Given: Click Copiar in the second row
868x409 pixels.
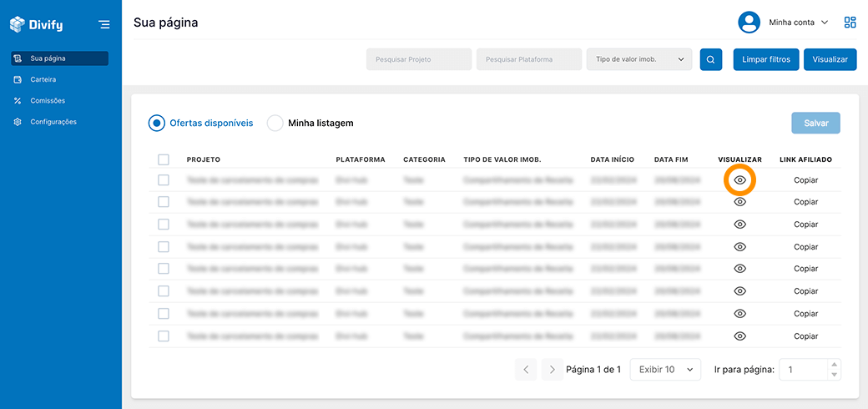Looking at the screenshot, I should click(805, 202).
